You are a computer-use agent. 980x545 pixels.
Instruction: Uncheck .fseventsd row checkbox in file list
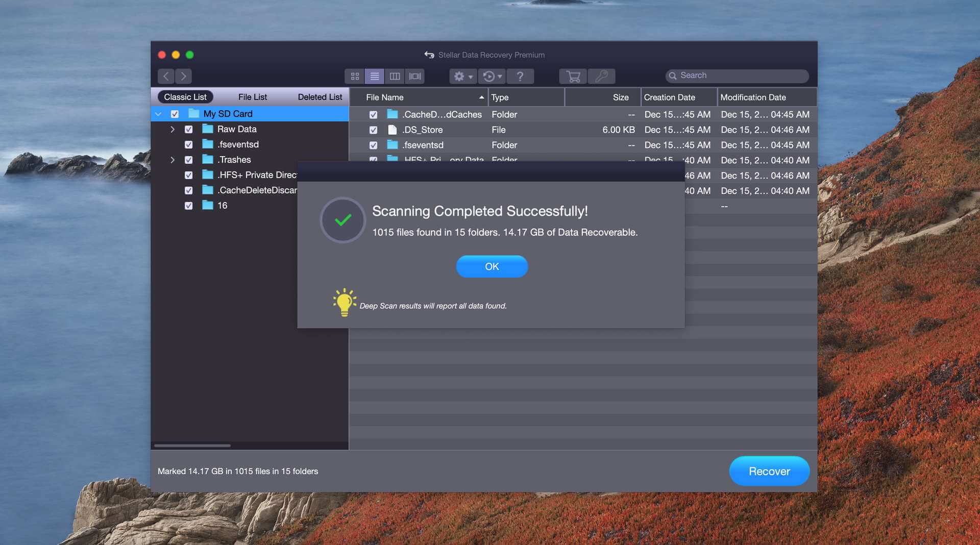point(373,145)
